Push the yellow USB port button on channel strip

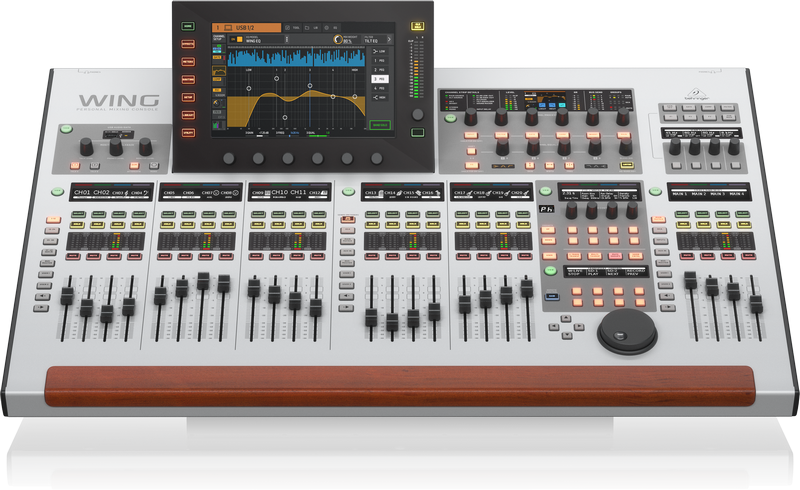tap(627, 165)
